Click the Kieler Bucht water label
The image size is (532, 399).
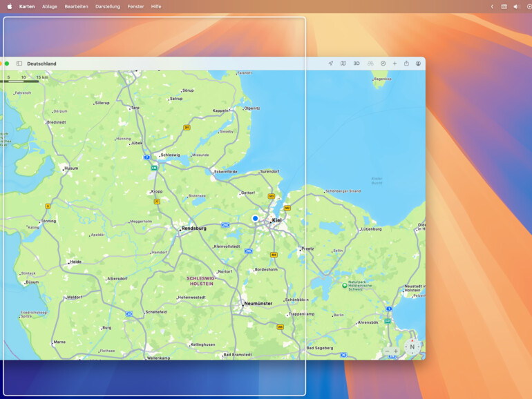coord(377,181)
